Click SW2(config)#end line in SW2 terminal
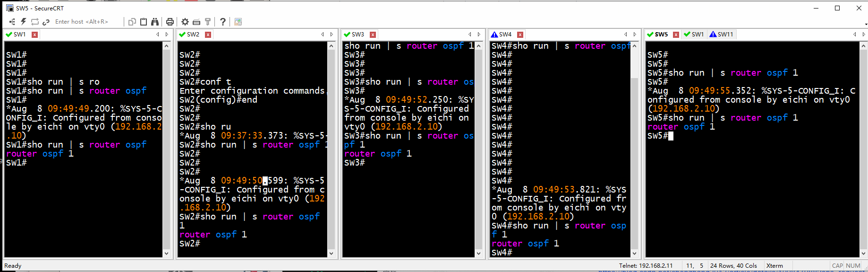This screenshot has height=272, width=868. point(219,100)
